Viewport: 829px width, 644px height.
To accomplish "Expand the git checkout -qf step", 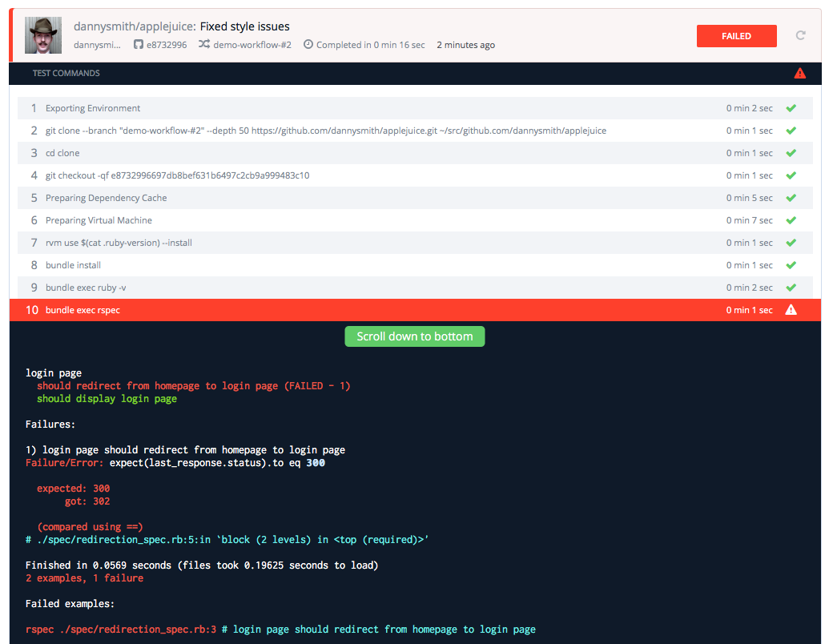I will pos(415,175).
